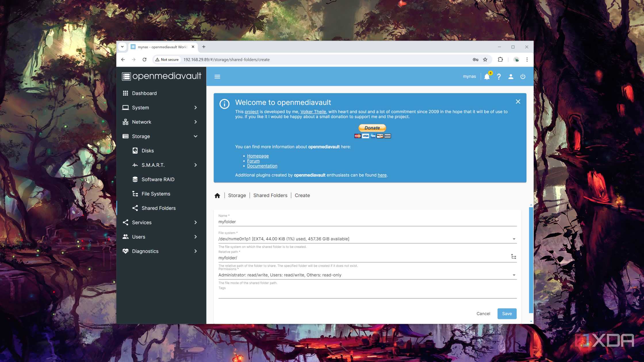Open the hamburger menu in the top bar
644x362 pixels.
(x=217, y=76)
